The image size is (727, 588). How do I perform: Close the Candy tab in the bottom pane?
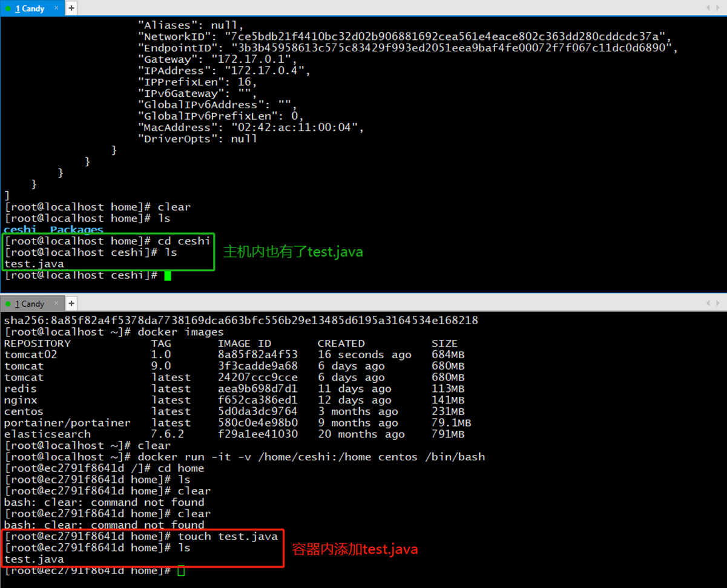pyautogui.click(x=56, y=304)
